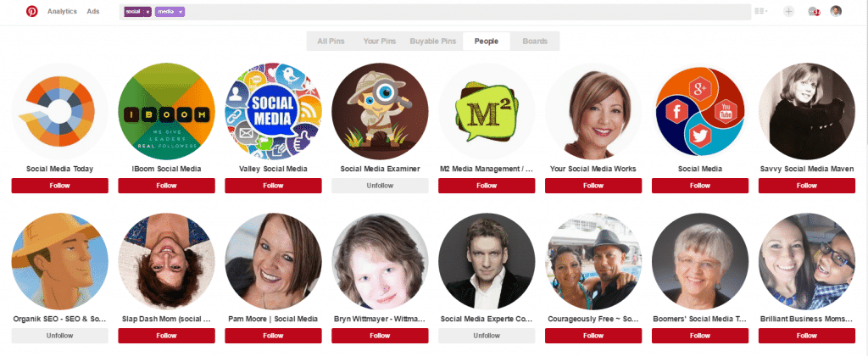The image size is (868, 356).
Task: Open Ads in the top bar
Action: 93,11
